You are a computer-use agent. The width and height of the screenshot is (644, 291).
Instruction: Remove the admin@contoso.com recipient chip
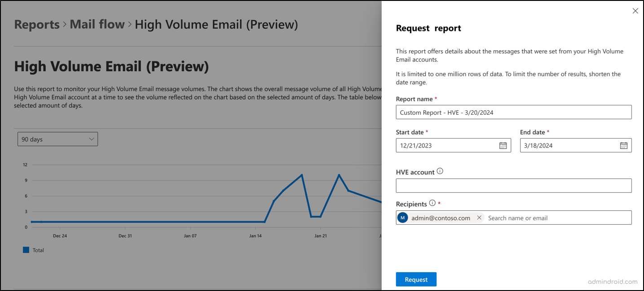pyautogui.click(x=479, y=217)
